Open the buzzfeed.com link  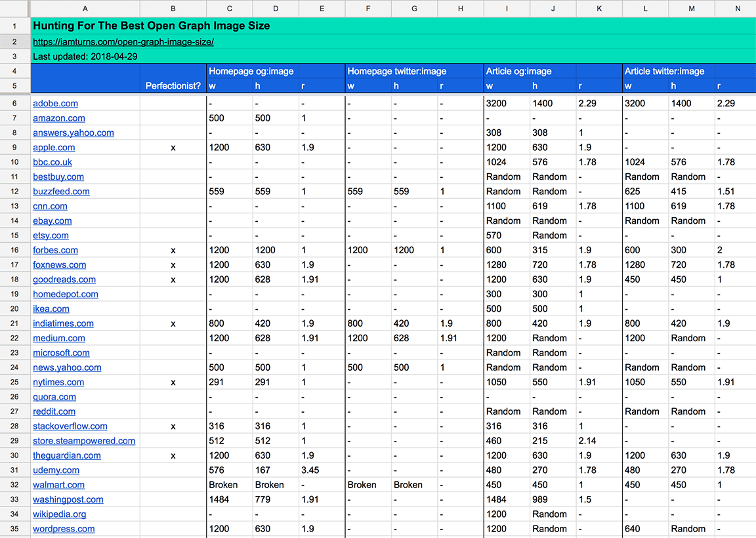point(61,192)
